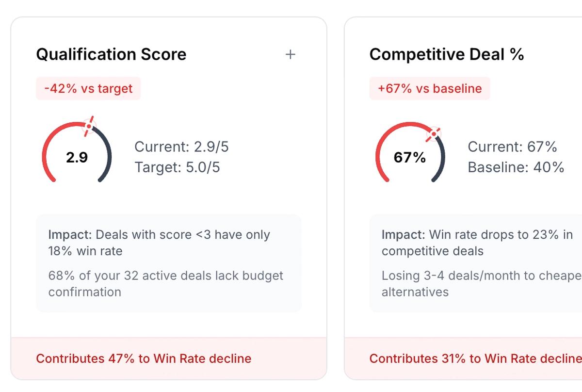Click the -42% vs target badge
This screenshot has height=392, width=582.
pyautogui.click(x=88, y=88)
